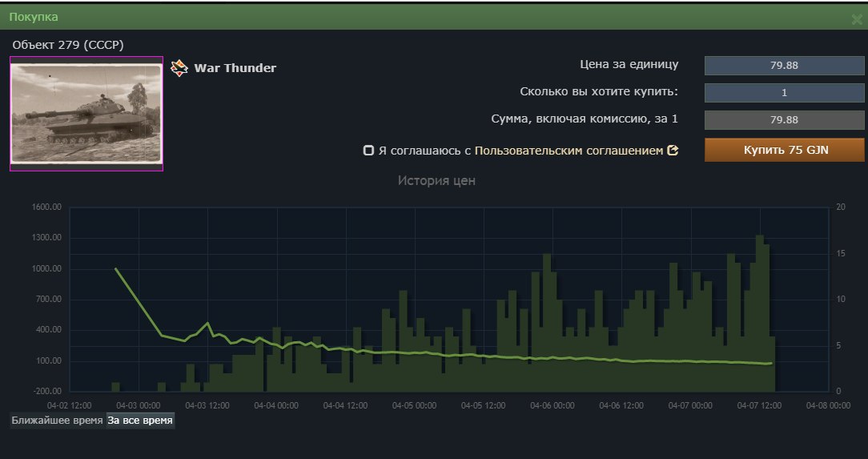Click the 20 volume axis value
This screenshot has height=459, width=868.
click(x=840, y=207)
